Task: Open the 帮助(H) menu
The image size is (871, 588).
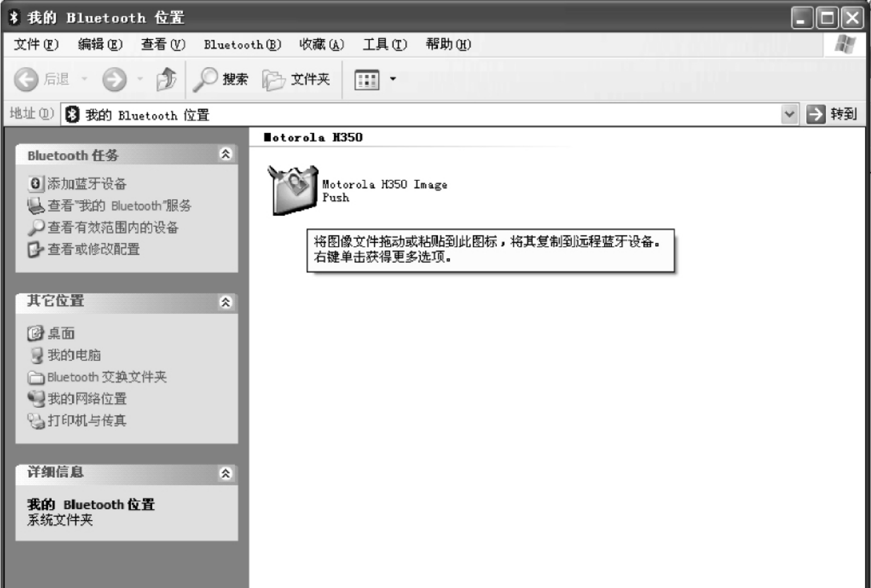Action: [449, 44]
